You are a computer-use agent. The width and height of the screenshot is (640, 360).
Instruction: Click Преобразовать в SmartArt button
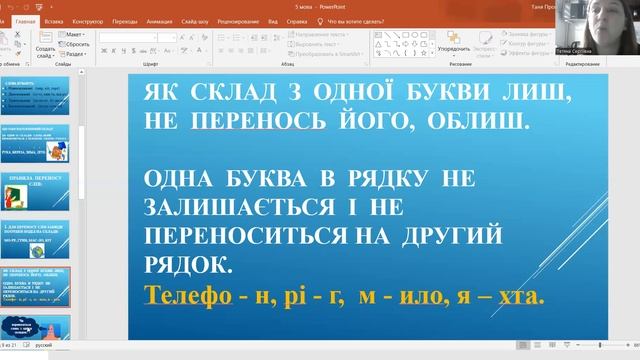[x=325, y=54]
